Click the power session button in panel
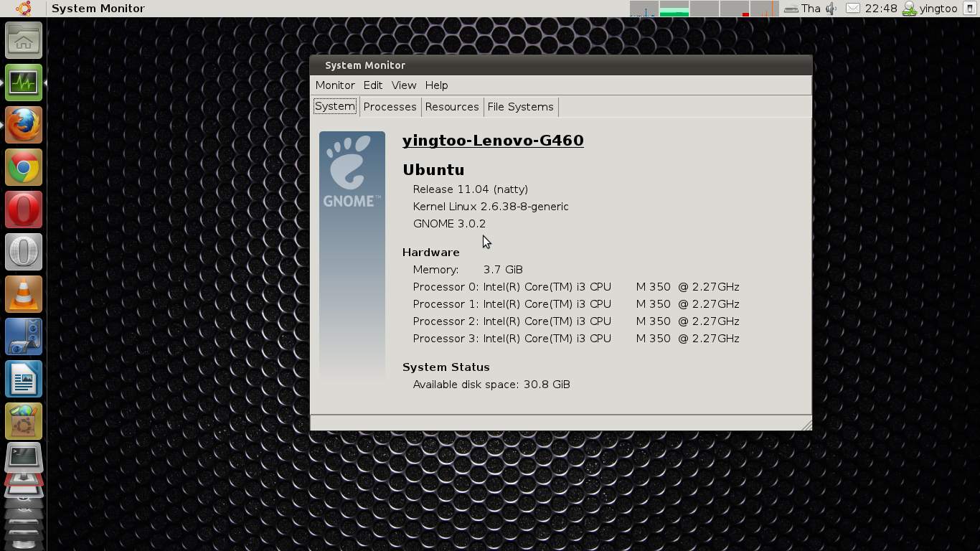 coord(969,9)
